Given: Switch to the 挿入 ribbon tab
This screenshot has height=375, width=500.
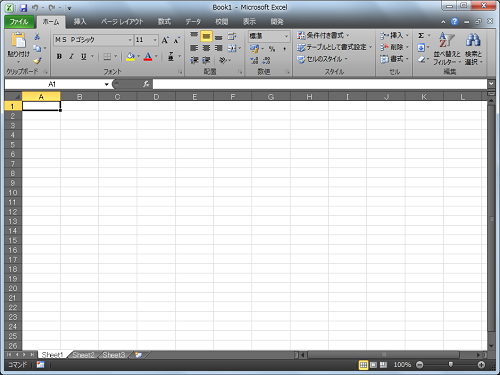Looking at the screenshot, I should coord(80,22).
